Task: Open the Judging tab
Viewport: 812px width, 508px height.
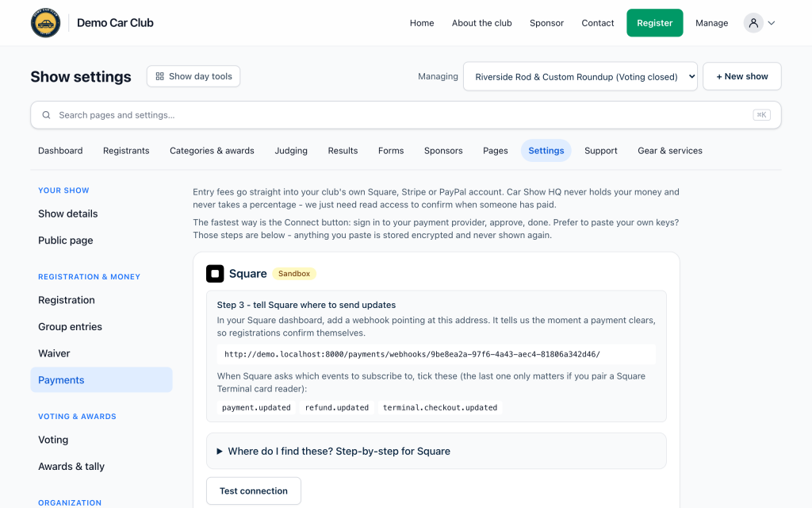Action: (x=291, y=151)
